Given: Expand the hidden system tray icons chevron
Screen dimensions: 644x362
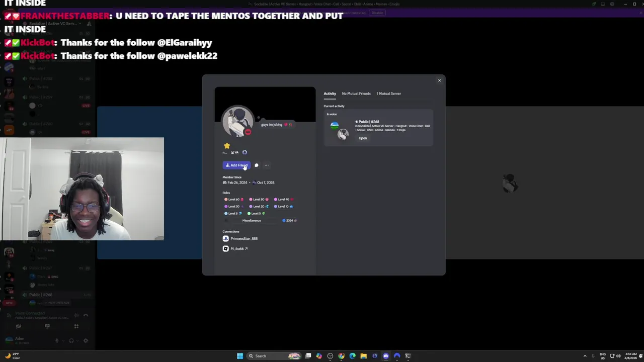Looking at the screenshot, I should 585,356.
